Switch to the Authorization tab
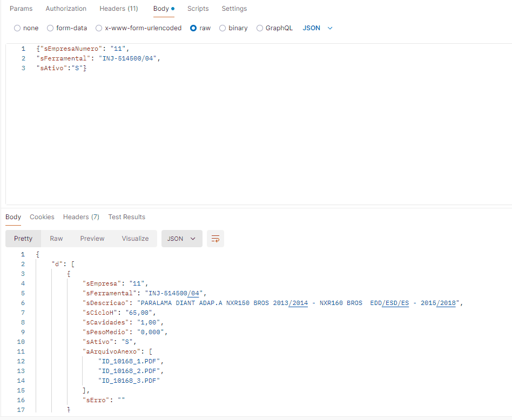The width and height of the screenshot is (512, 420). (66, 9)
